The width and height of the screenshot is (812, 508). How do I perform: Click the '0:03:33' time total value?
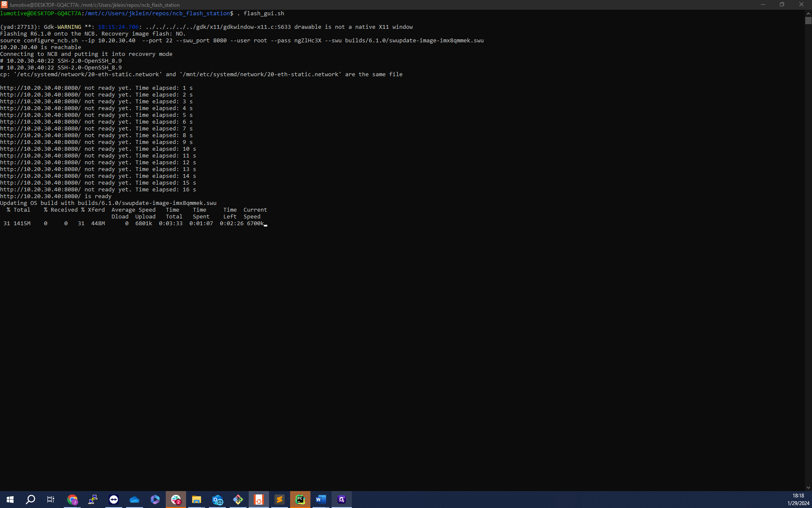point(171,224)
